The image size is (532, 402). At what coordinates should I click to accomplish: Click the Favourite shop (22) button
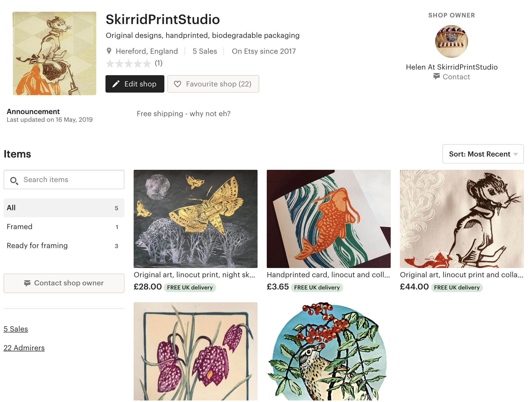coord(213,84)
